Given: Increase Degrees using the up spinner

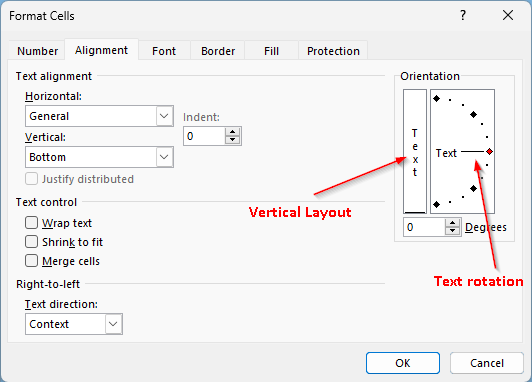Looking at the screenshot, I should [x=453, y=223].
